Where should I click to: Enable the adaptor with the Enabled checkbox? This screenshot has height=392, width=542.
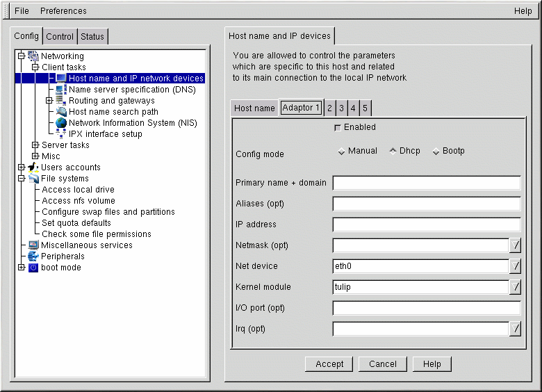[x=338, y=128]
